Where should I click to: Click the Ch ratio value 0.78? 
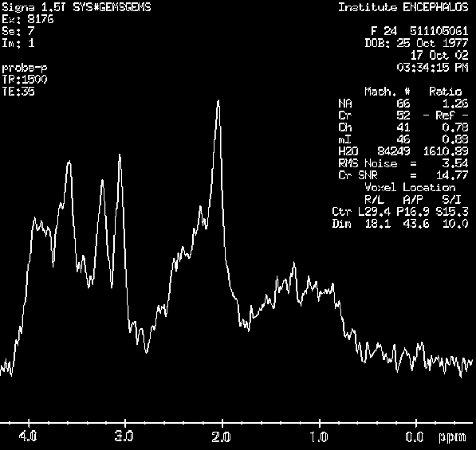pyautogui.click(x=455, y=127)
